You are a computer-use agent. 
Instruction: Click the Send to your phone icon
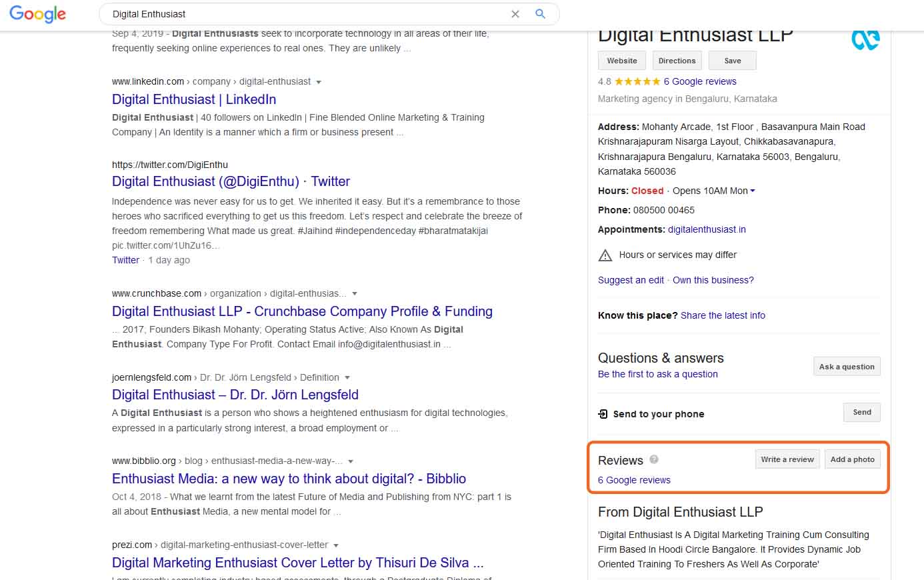(603, 414)
